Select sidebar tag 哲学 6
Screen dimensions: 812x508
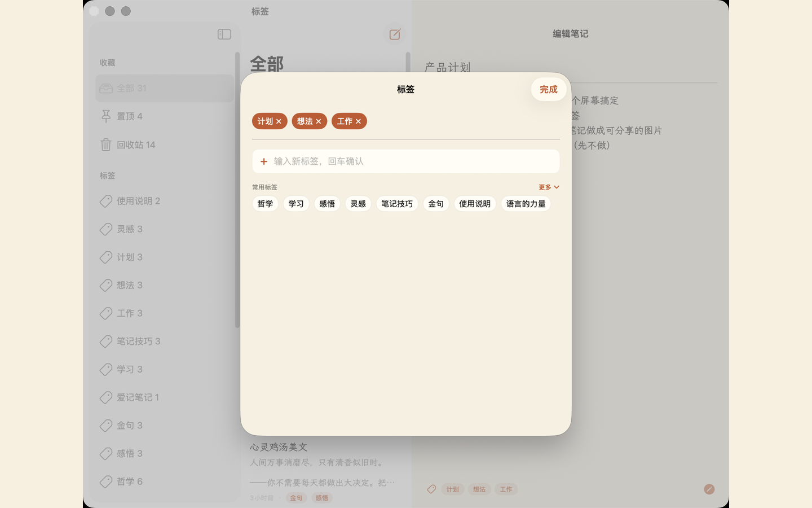coord(165,481)
